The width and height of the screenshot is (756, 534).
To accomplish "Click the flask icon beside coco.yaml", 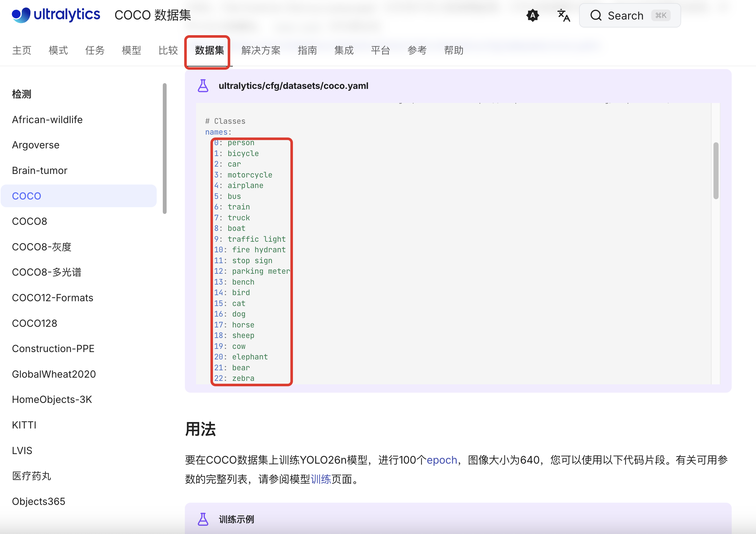I will point(203,86).
